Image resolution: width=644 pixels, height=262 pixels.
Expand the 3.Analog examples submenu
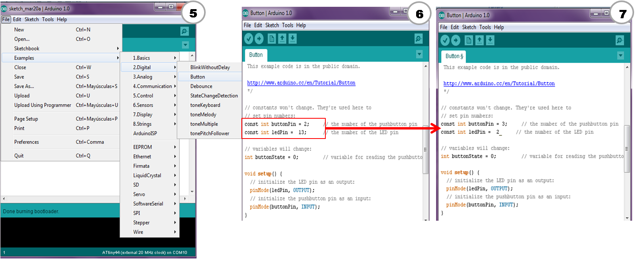(x=150, y=77)
